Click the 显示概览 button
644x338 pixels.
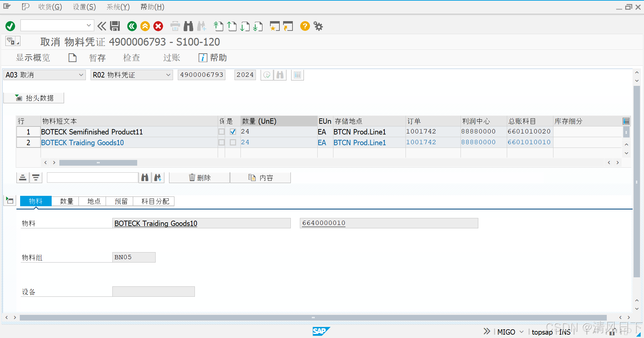click(33, 58)
